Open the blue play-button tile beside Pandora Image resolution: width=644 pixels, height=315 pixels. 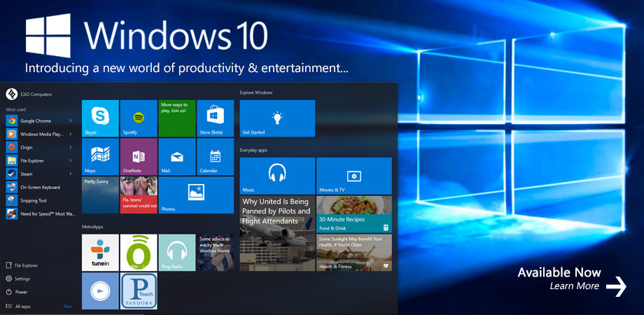[100, 290]
